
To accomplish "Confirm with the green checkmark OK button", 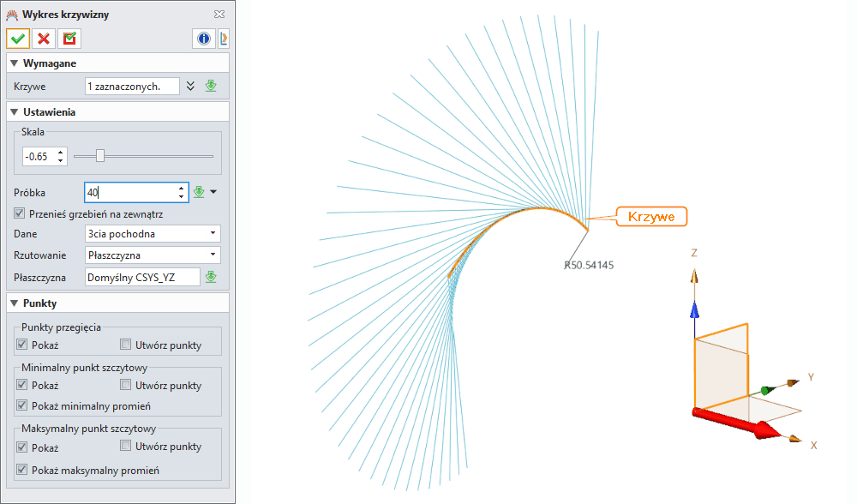I will (18, 39).
